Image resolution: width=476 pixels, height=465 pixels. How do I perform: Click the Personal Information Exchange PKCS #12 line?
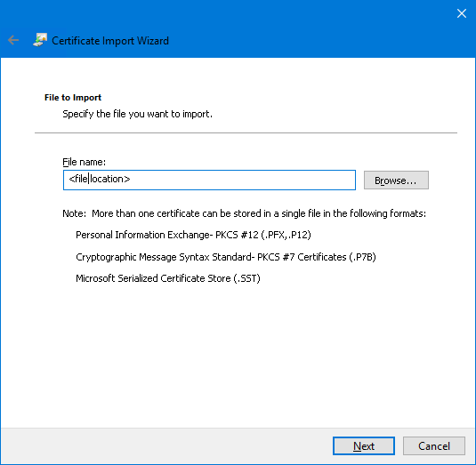coord(193,235)
